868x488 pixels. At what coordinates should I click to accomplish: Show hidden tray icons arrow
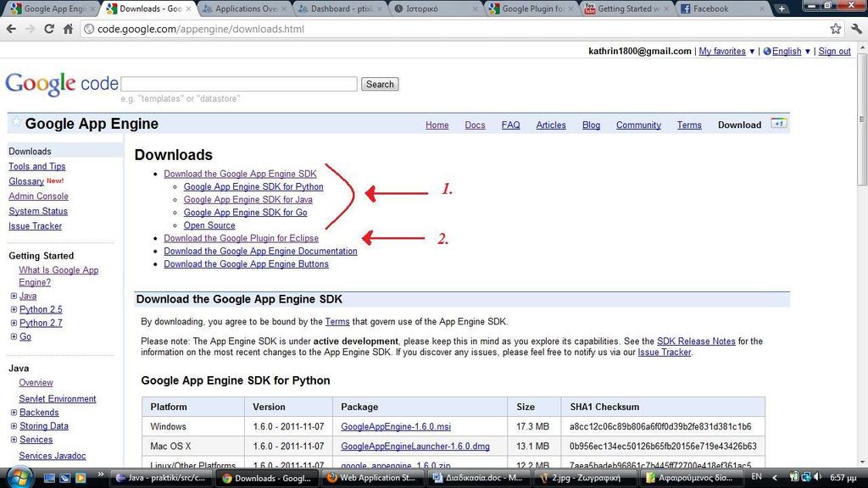click(x=775, y=477)
